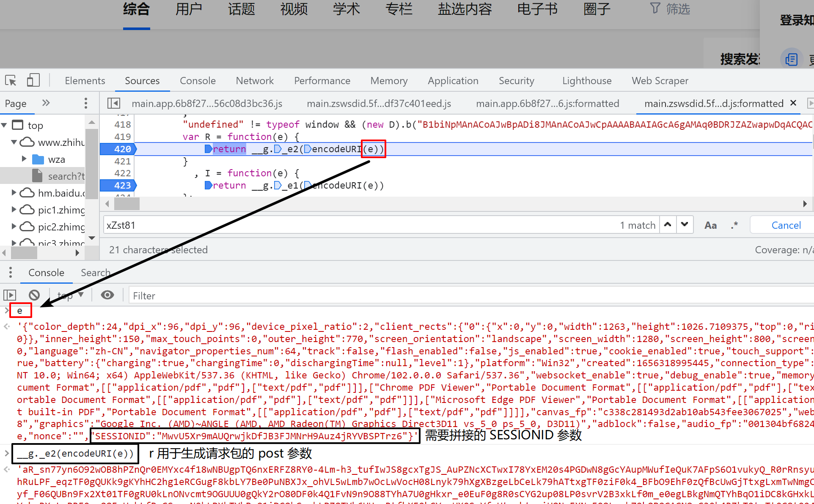Open the Memory panel tab

[389, 81]
